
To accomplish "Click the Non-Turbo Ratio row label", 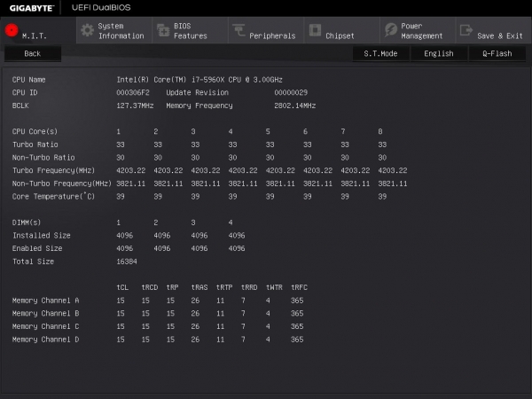I will click(43, 158).
